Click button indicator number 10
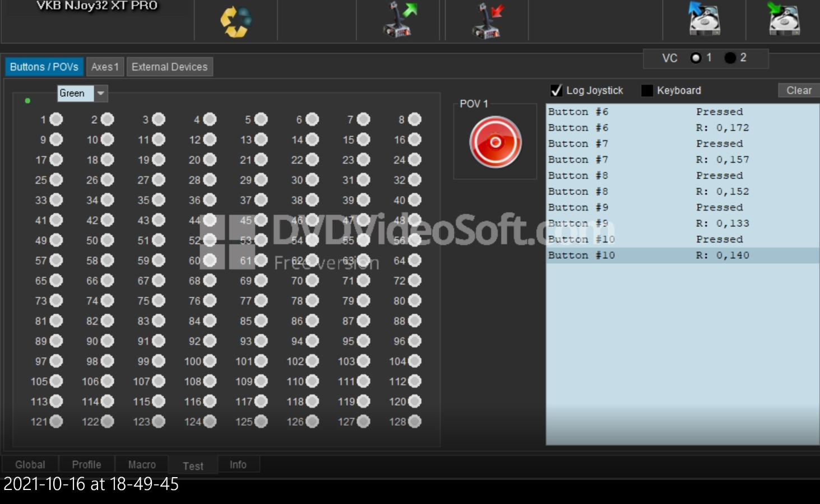Screen dimensions: 820x504 [107, 139]
